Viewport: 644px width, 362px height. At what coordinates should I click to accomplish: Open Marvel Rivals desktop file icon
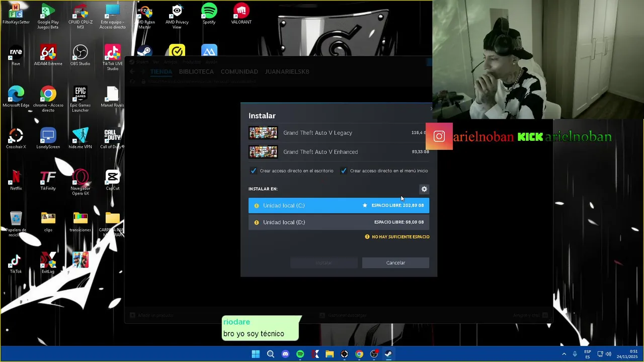(x=113, y=97)
